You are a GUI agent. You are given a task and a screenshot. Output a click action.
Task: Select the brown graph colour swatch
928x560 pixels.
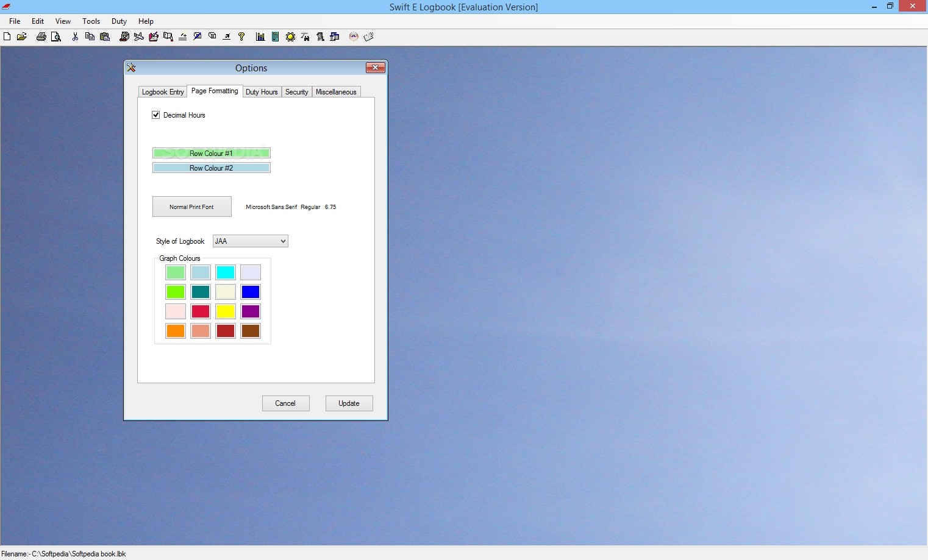pyautogui.click(x=251, y=331)
